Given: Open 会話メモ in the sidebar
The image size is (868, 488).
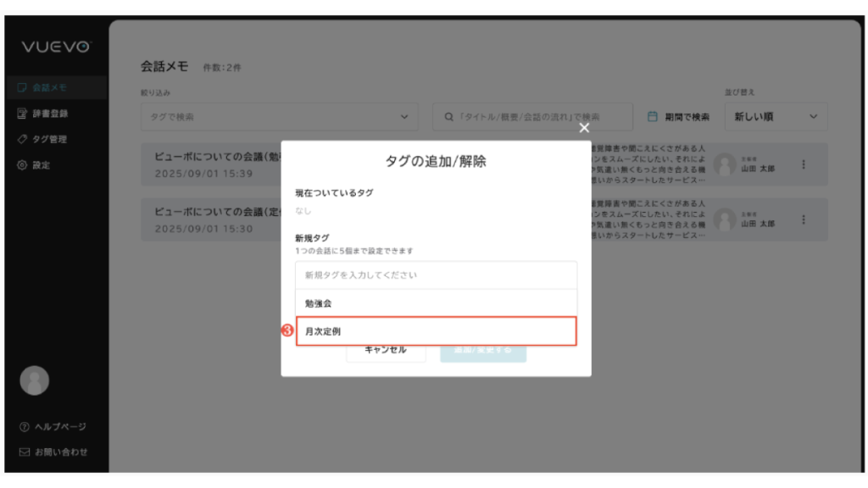Looking at the screenshot, I should (49, 87).
